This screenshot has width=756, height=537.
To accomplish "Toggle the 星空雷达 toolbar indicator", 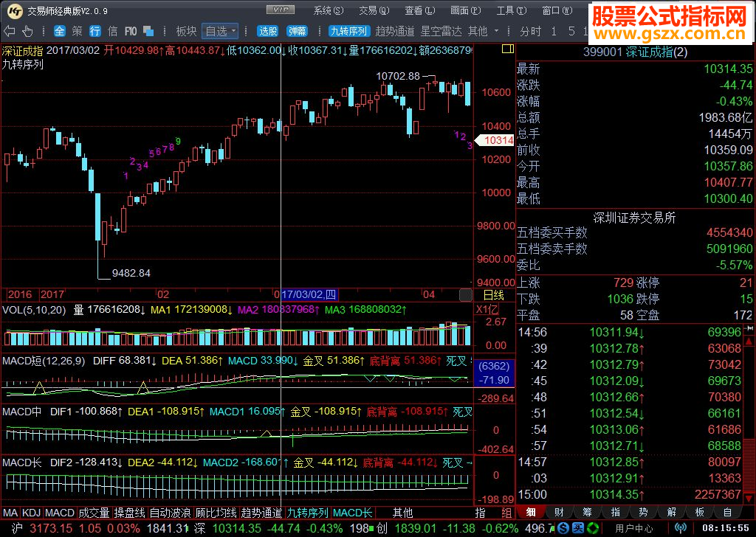I will [x=441, y=31].
